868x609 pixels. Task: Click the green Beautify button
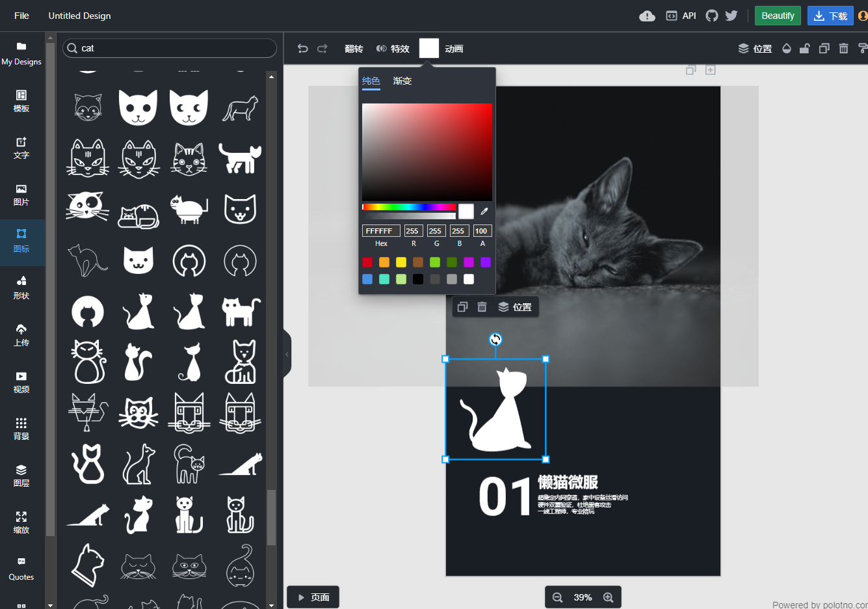click(x=778, y=16)
